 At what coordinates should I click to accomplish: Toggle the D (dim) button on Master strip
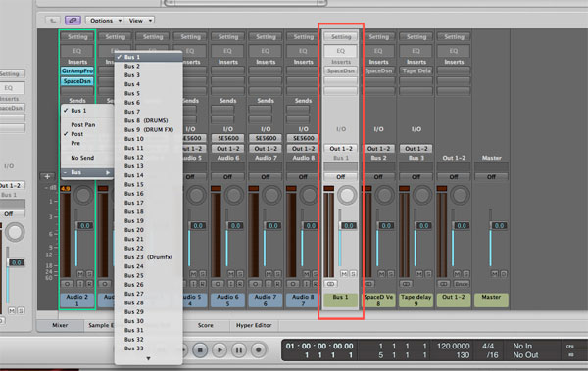(x=504, y=274)
